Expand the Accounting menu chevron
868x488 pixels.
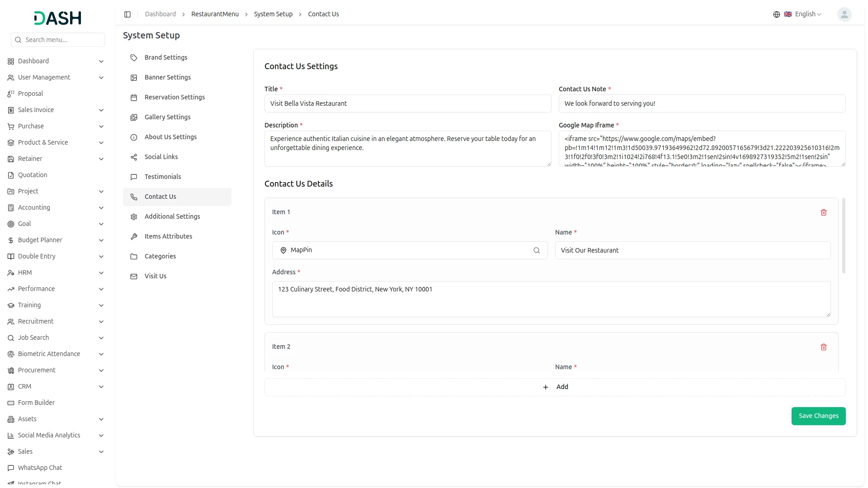[x=101, y=208]
